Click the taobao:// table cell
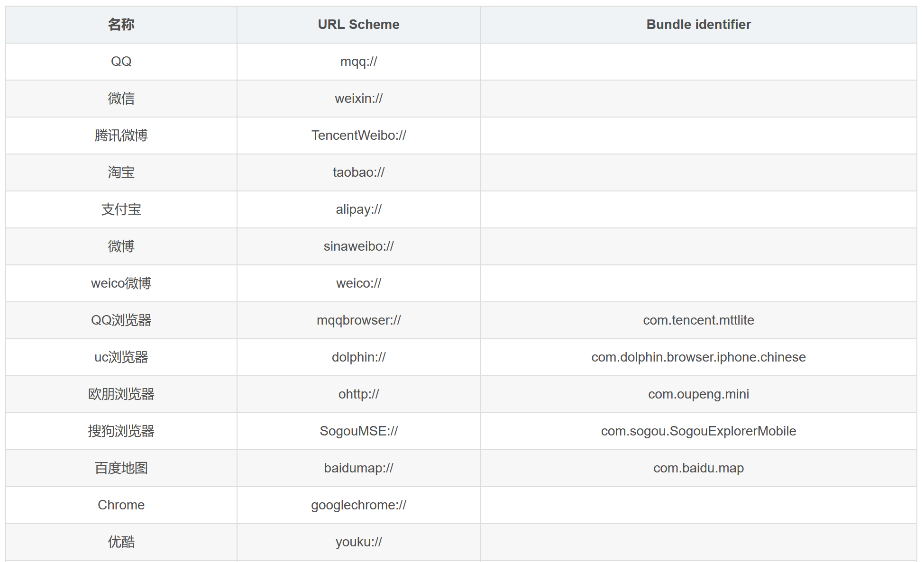 point(358,172)
